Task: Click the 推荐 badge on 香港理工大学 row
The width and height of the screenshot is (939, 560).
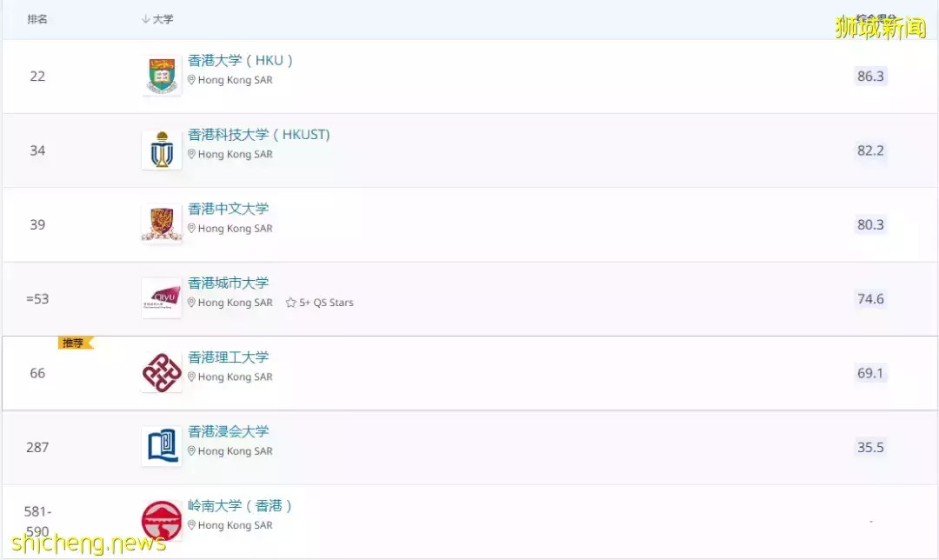Action: pyautogui.click(x=76, y=343)
